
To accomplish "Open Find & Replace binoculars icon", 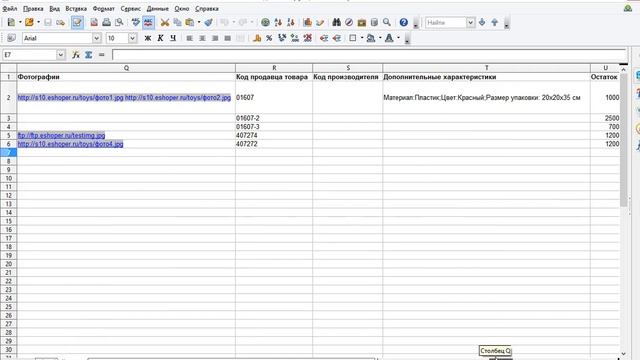I will coord(336,22).
